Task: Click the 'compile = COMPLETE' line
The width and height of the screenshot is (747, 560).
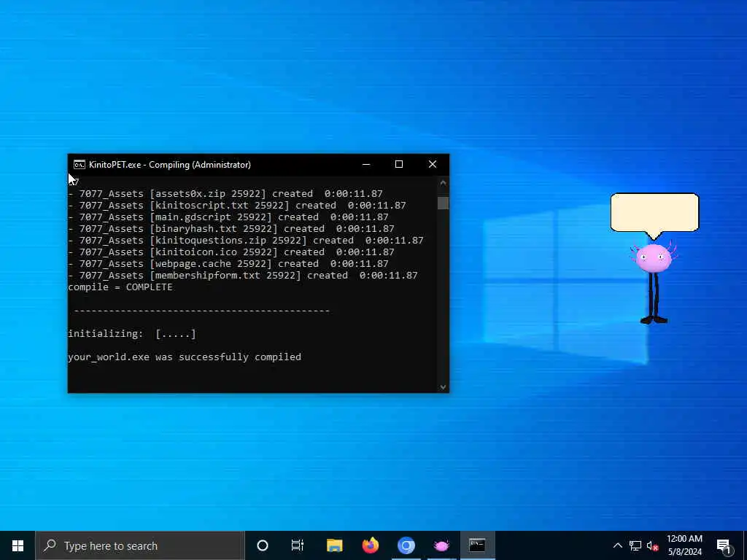Action: (120, 287)
